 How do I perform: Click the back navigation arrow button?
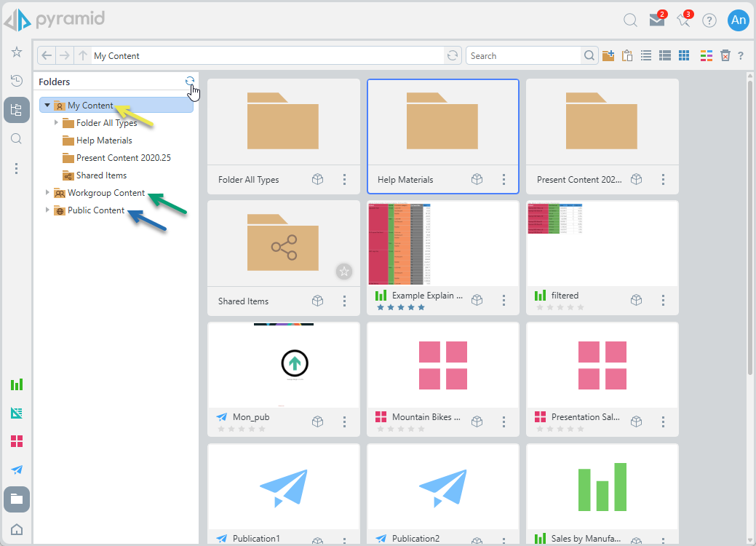pyautogui.click(x=47, y=55)
